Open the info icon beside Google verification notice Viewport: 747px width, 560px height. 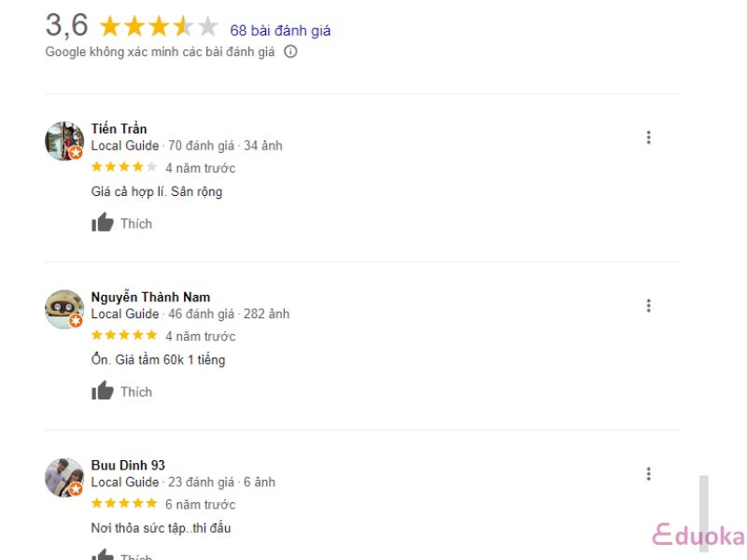(290, 51)
